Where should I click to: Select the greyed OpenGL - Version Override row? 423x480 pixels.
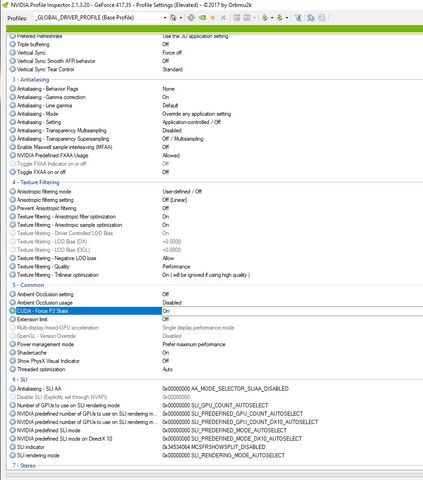(x=46, y=336)
